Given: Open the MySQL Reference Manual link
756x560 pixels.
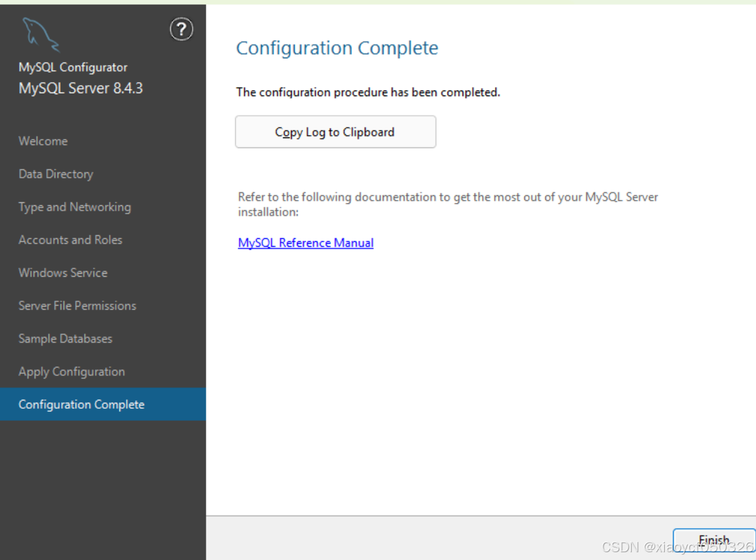Looking at the screenshot, I should click(305, 243).
